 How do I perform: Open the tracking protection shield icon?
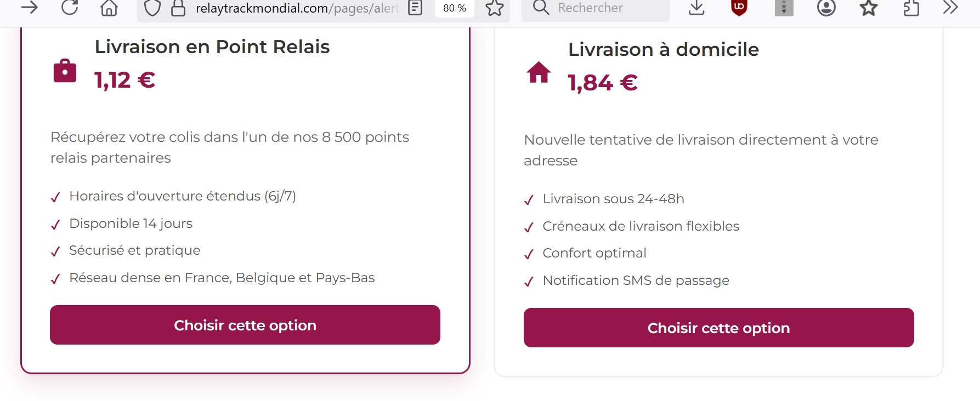click(152, 8)
